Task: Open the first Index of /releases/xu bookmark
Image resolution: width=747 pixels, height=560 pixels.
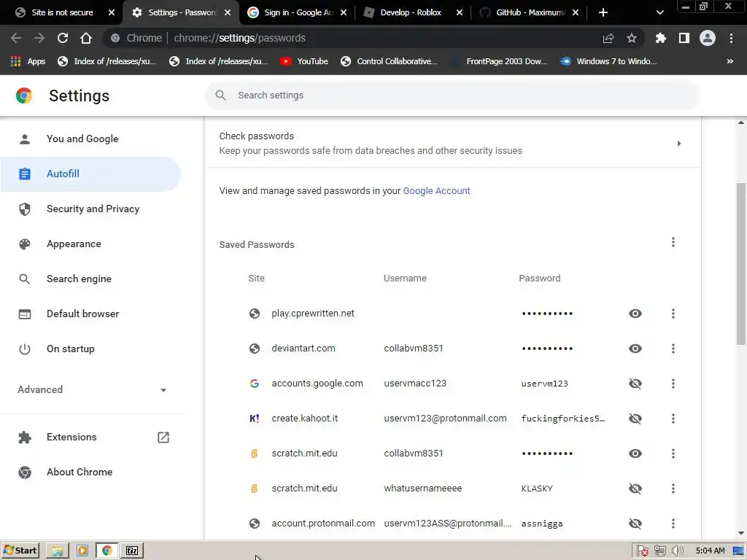Action: click(107, 61)
